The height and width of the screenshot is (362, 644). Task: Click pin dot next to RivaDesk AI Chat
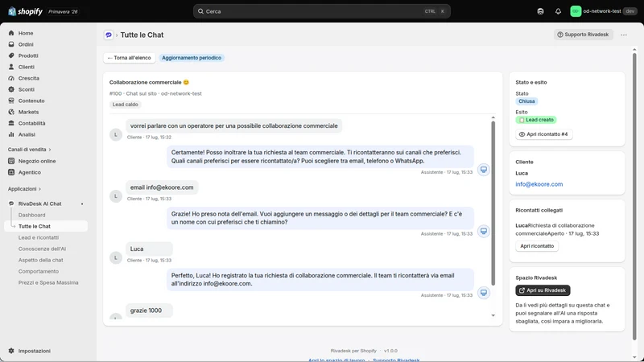82,204
